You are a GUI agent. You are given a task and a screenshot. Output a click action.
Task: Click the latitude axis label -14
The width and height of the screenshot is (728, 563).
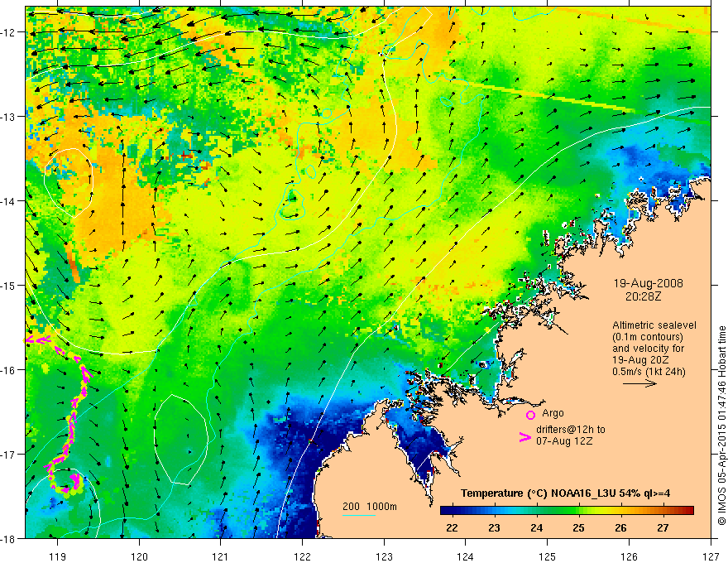(8, 201)
